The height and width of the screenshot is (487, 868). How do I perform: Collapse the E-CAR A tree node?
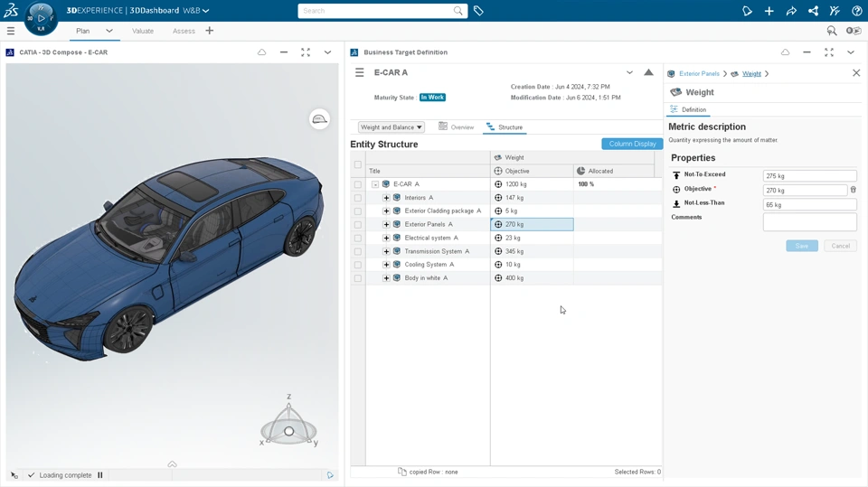pos(374,184)
